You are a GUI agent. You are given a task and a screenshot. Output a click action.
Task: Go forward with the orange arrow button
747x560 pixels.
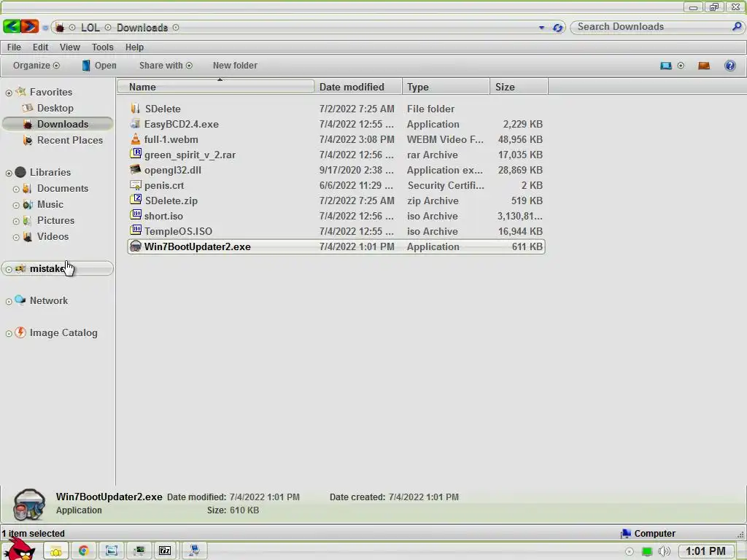coord(30,27)
